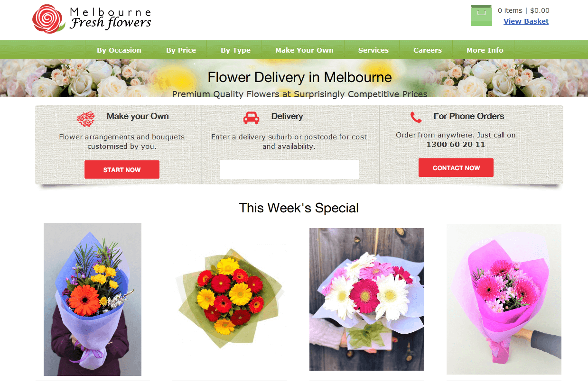Click the red car Delivery icon
The height and width of the screenshot is (383, 588).
pyautogui.click(x=251, y=118)
